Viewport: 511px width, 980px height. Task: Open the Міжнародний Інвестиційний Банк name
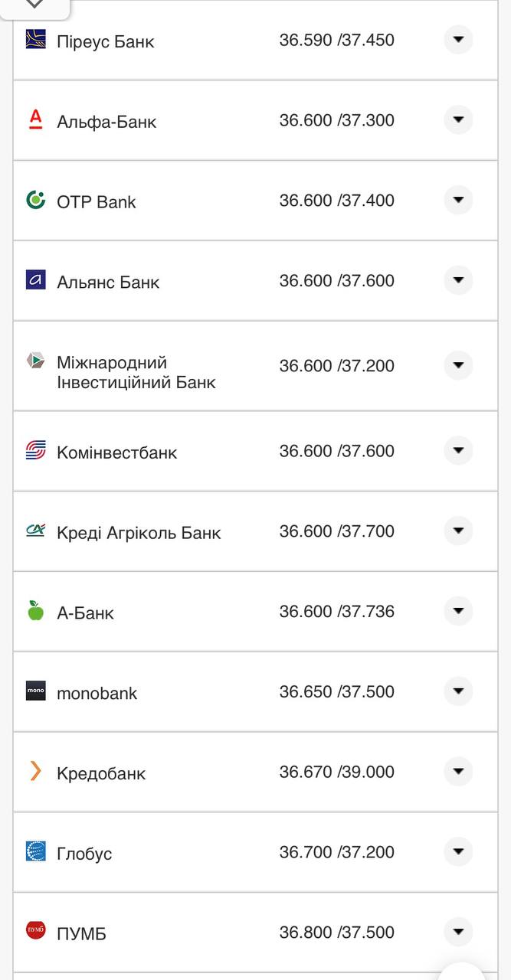pyautogui.click(x=136, y=372)
